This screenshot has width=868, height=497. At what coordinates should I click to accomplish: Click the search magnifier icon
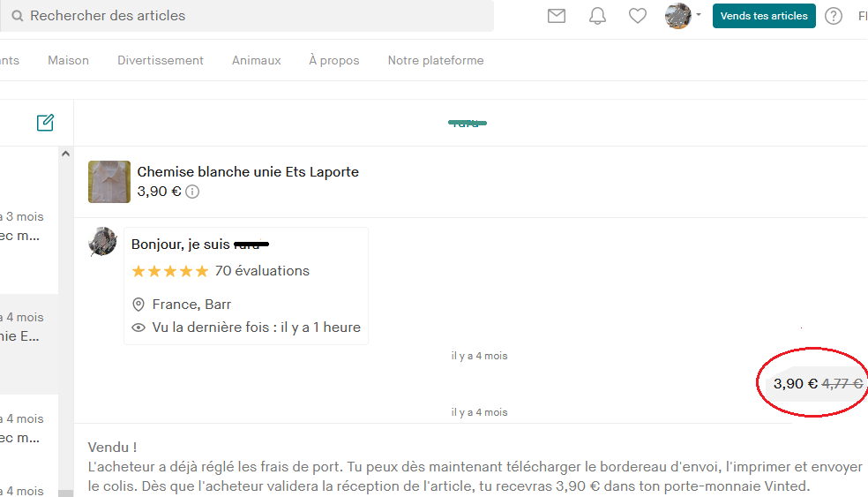click(x=18, y=16)
